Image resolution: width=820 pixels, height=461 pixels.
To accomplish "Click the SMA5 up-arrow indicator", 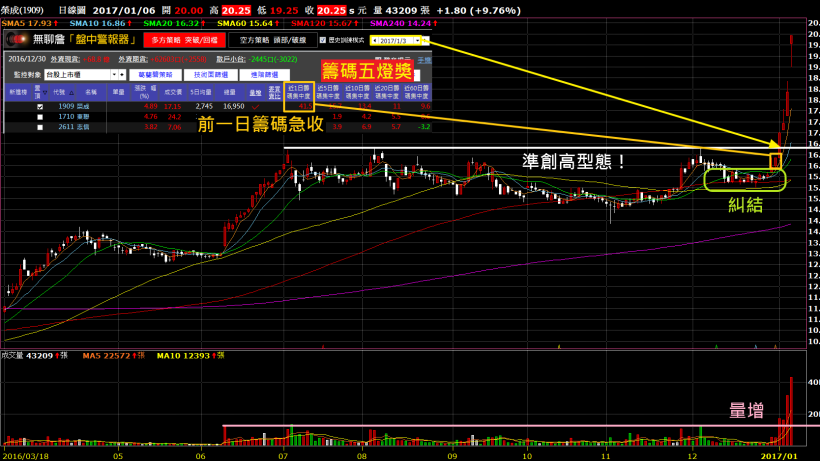I will [x=55, y=22].
